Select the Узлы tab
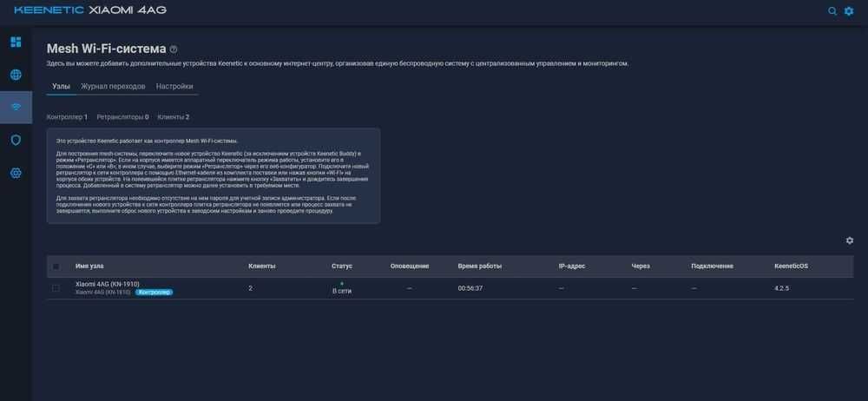 click(61, 87)
